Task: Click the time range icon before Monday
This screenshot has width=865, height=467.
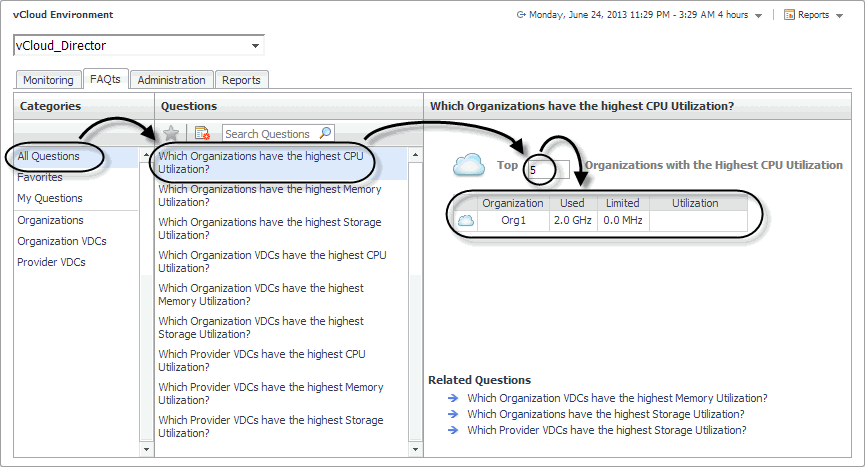Action: [x=521, y=15]
